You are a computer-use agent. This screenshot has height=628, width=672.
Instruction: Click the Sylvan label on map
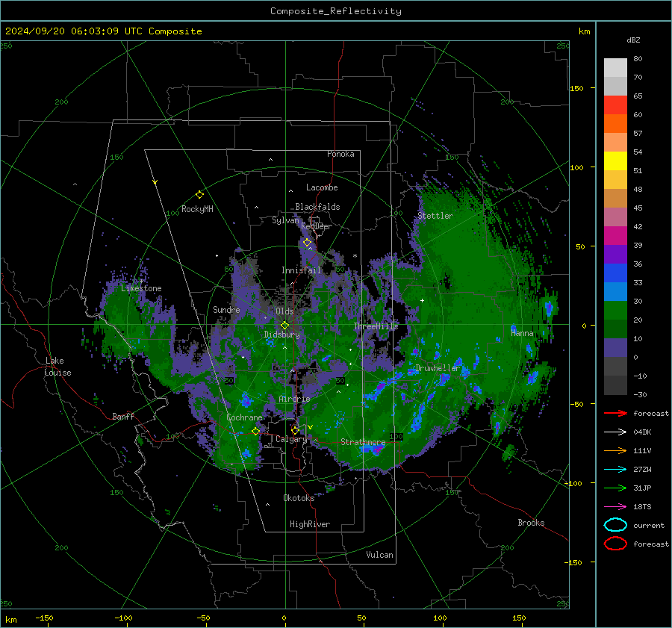pyautogui.click(x=285, y=220)
